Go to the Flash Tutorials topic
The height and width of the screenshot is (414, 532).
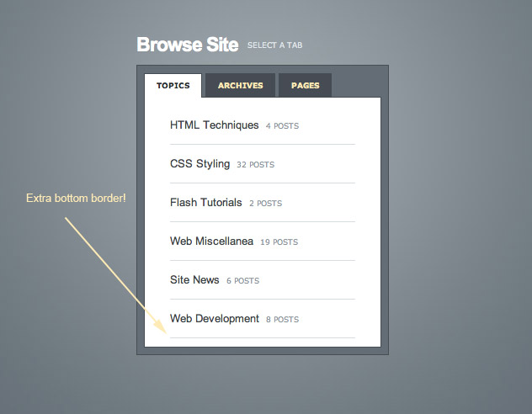click(x=206, y=203)
